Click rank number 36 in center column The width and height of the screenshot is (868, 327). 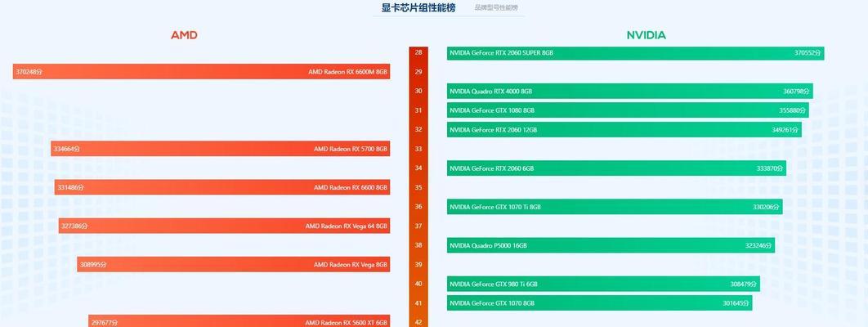418,207
